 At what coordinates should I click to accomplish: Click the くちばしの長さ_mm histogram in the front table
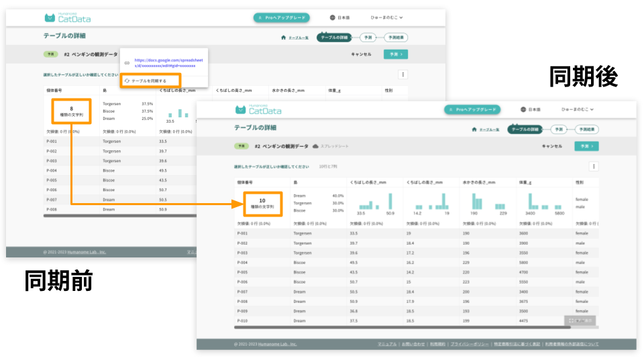point(374,202)
